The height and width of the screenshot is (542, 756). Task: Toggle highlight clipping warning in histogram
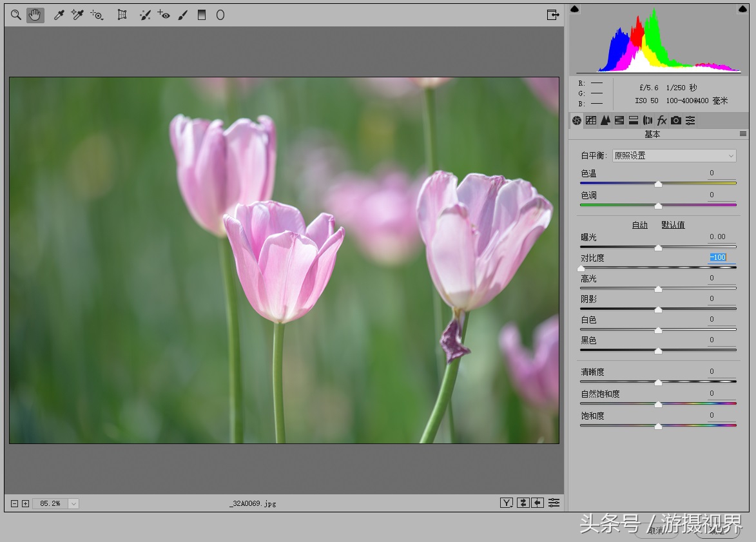pos(742,9)
